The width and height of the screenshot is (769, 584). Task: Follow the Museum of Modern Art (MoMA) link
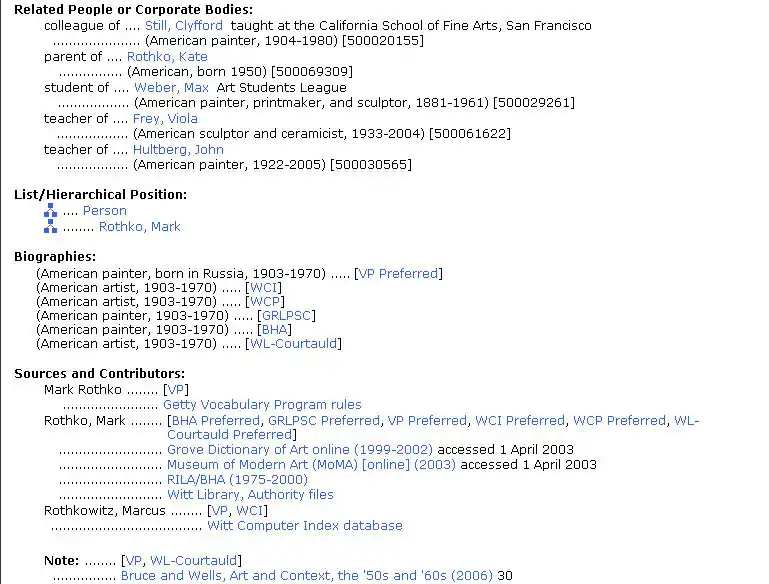[311, 465]
